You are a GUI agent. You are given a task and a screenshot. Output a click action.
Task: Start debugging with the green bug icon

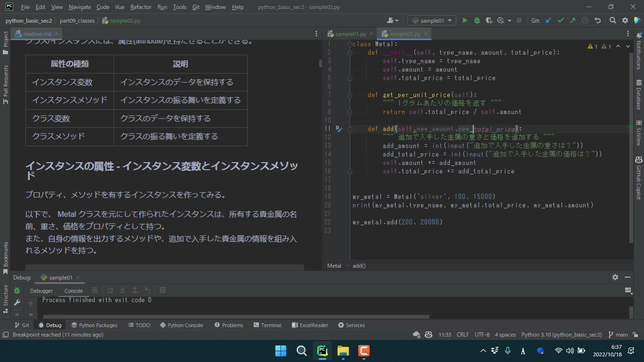point(477,20)
